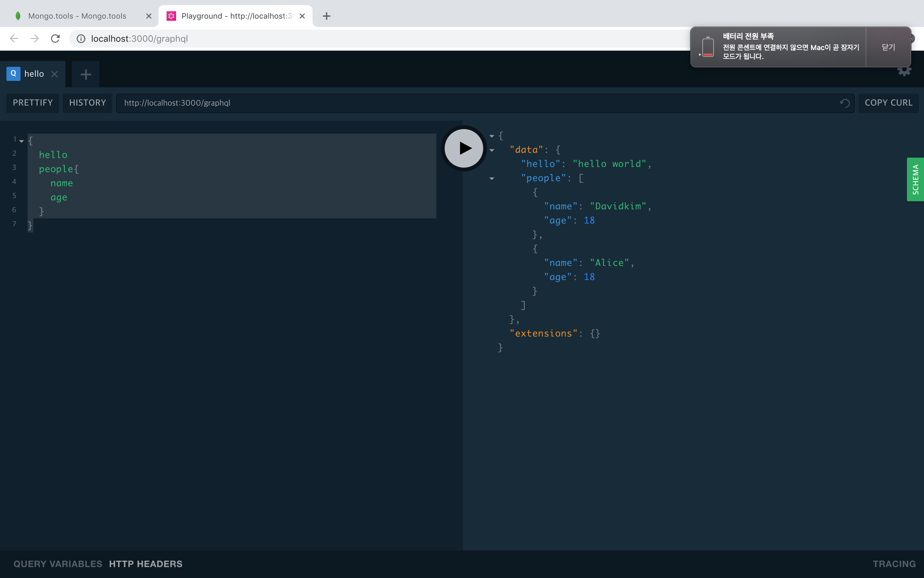The height and width of the screenshot is (578, 924).
Task: Click "extensions" key in response
Action: point(543,334)
